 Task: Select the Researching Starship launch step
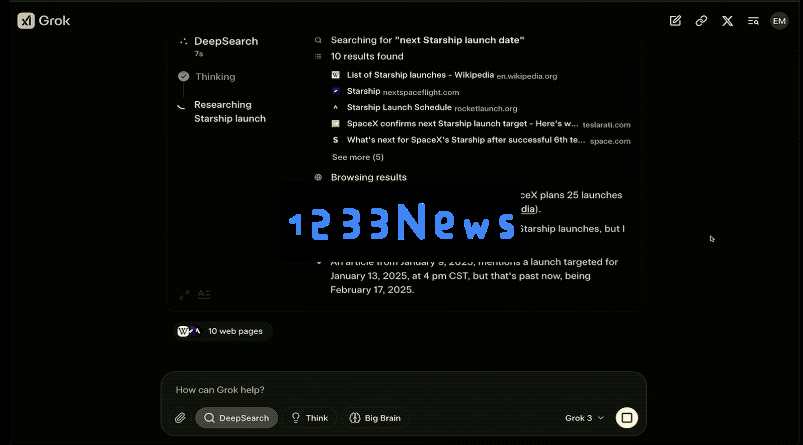click(230, 112)
